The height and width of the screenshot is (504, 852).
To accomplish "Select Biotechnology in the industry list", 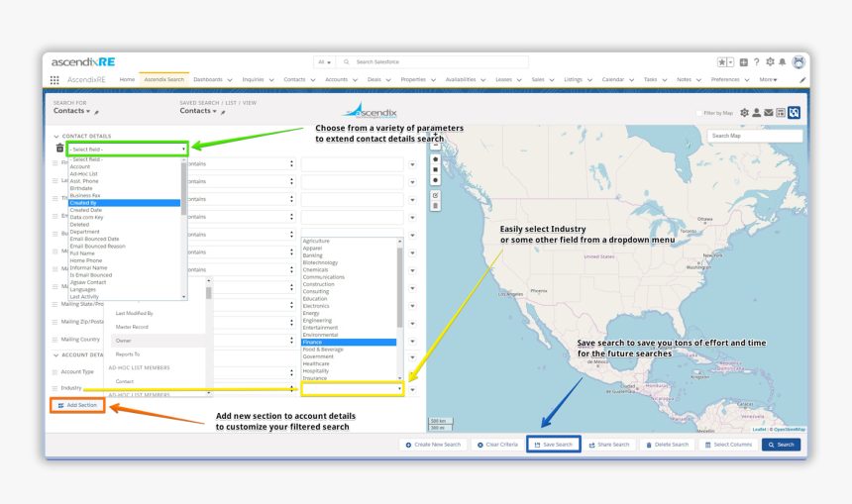I will coord(320,262).
